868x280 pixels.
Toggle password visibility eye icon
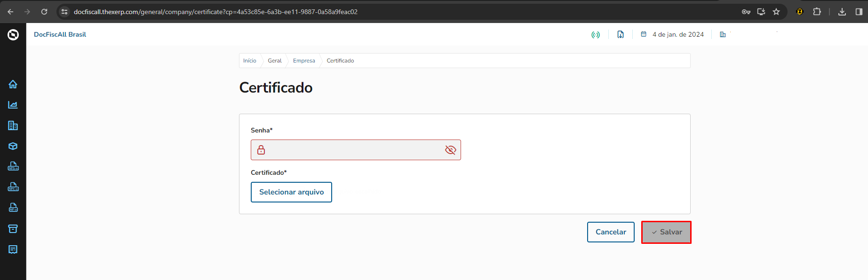pyautogui.click(x=450, y=150)
